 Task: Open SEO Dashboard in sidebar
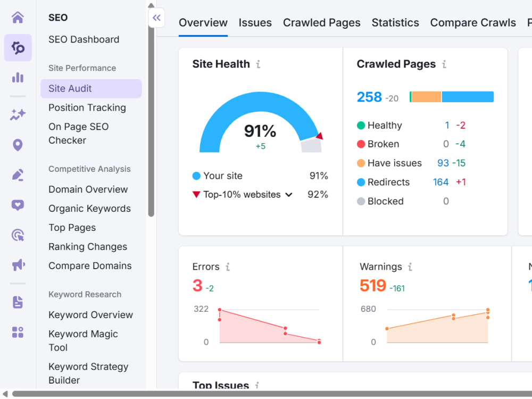click(x=84, y=39)
